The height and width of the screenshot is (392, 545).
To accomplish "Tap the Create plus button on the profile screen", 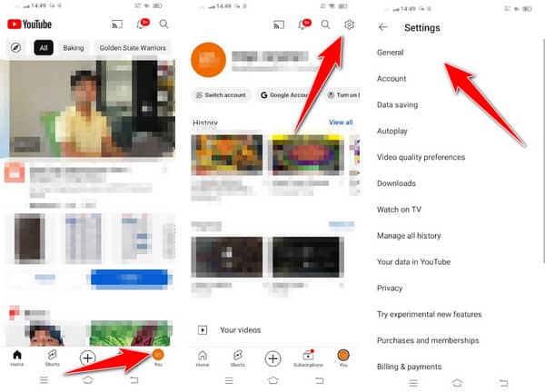I will 272,358.
